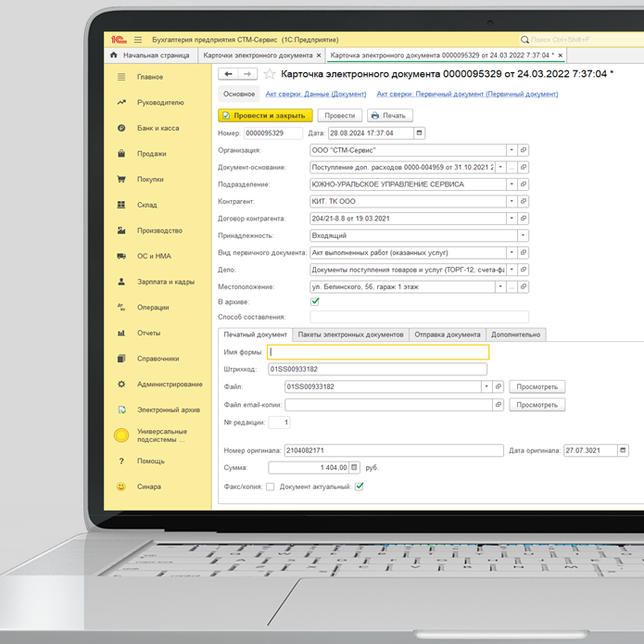This screenshot has height=644, width=644.
Task: Open the Электронный архив sidebar section
Action: point(168,410)
